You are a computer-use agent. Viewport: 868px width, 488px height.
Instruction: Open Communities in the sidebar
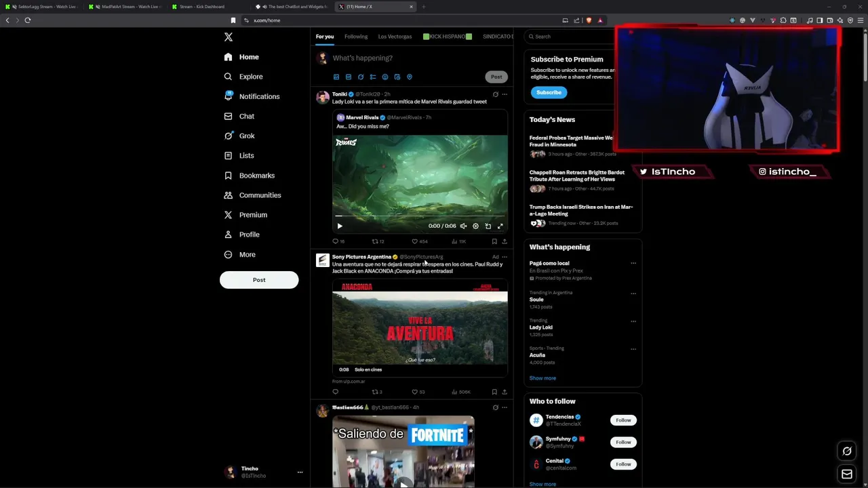tap(252, 195)
